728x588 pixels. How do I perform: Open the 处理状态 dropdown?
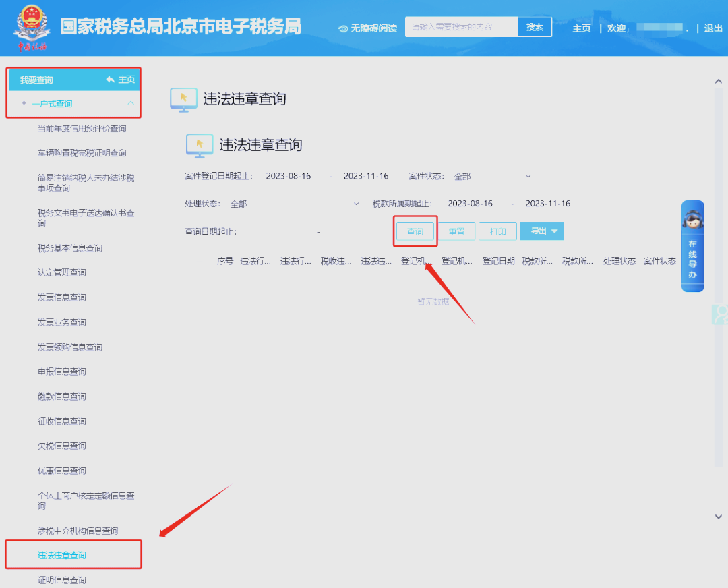tap(295, 204)
